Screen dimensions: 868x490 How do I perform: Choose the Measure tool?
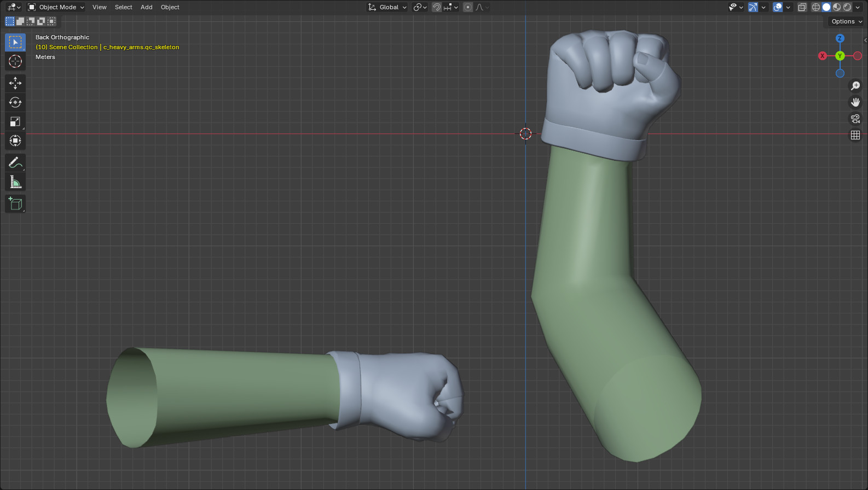15,182
